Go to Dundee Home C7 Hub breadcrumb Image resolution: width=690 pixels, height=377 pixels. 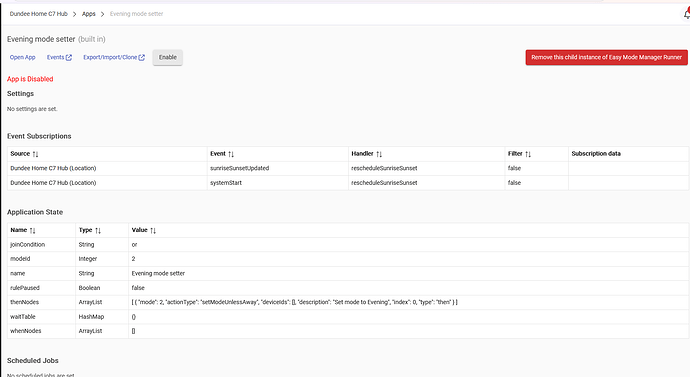[39, 14]
